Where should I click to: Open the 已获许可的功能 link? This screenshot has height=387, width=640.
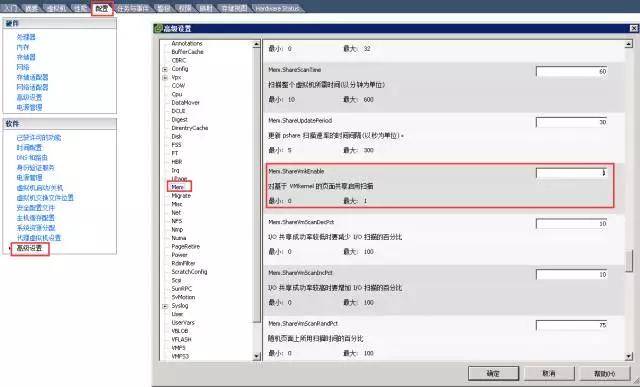[39, 138]
